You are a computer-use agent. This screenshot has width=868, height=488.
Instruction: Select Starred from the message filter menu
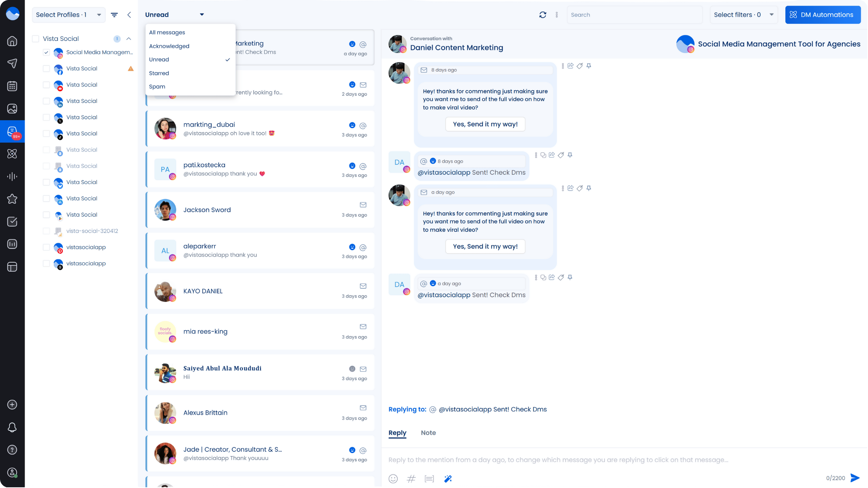point(159,73)
